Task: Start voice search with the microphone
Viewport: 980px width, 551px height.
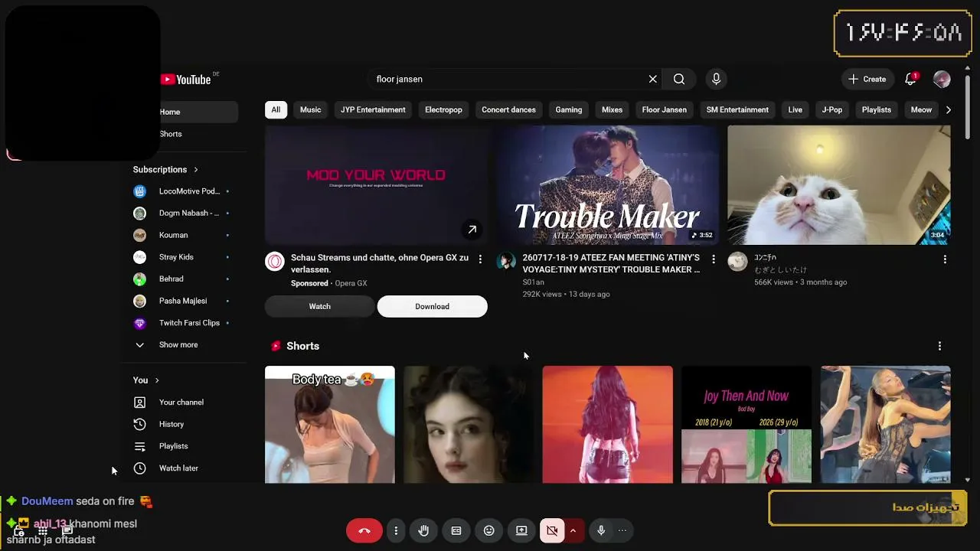Action: coord(717,79)
